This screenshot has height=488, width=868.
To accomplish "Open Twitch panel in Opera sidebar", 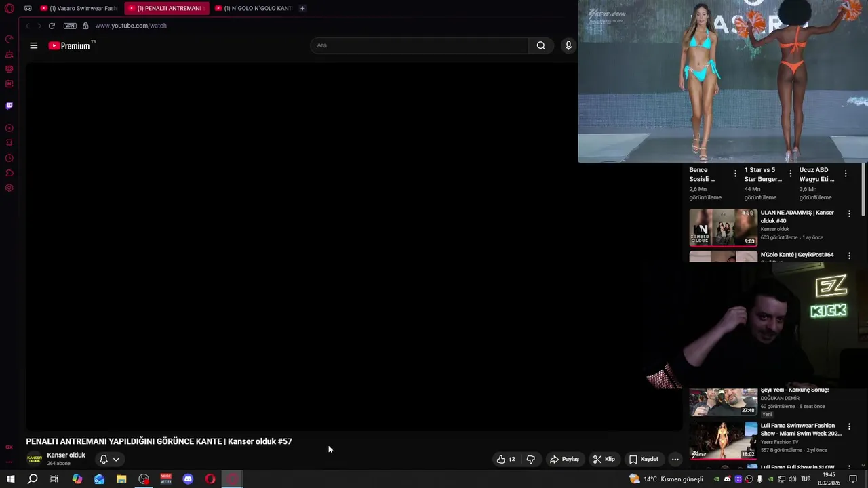I will pyautogui.click(x=9, y=106).
